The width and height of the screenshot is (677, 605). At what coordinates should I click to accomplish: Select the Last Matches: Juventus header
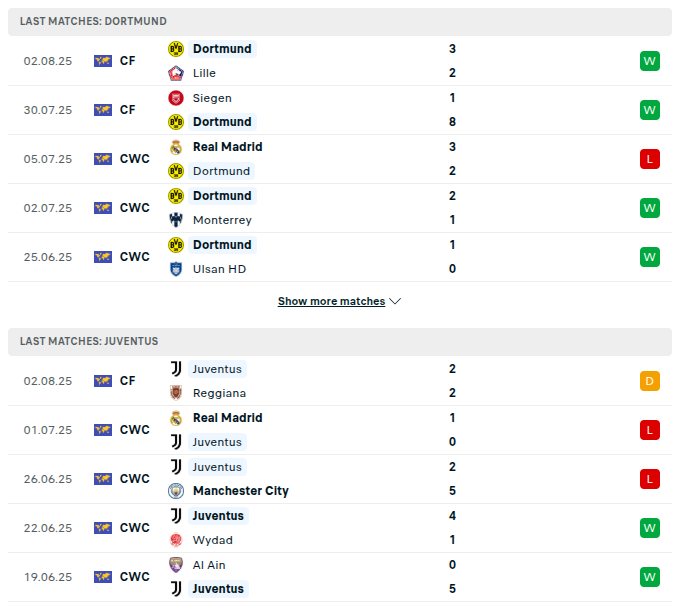(x=89, y=341)
